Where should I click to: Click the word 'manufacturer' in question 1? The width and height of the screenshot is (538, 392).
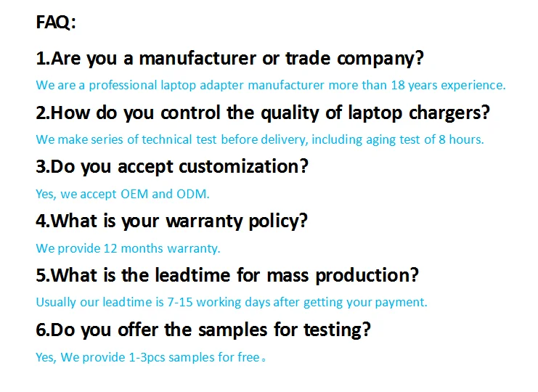[x=197, y=58]
